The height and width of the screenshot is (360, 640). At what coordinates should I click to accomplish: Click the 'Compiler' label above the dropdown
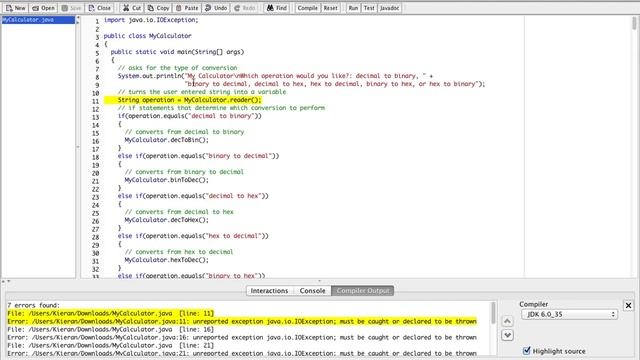click(533, 304)
